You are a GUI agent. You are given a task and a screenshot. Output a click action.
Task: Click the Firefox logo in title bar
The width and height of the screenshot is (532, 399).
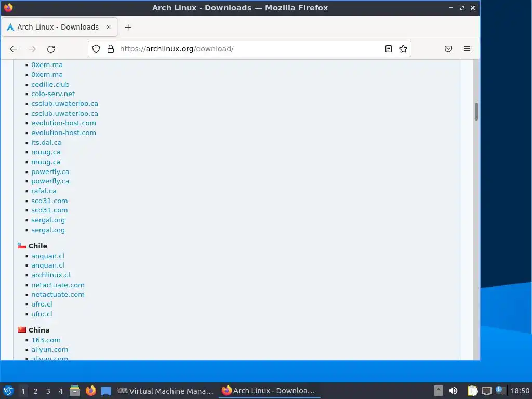(x=8, y=7)
